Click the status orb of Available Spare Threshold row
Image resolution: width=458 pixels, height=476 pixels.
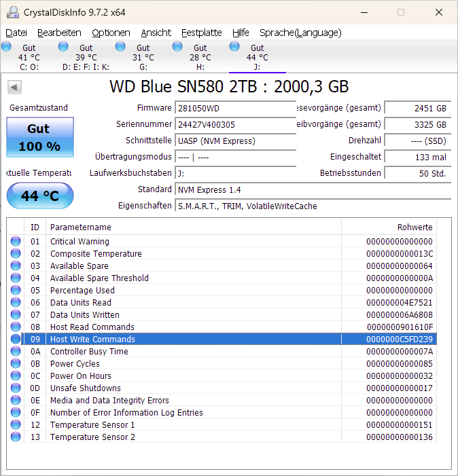[16, 278]
